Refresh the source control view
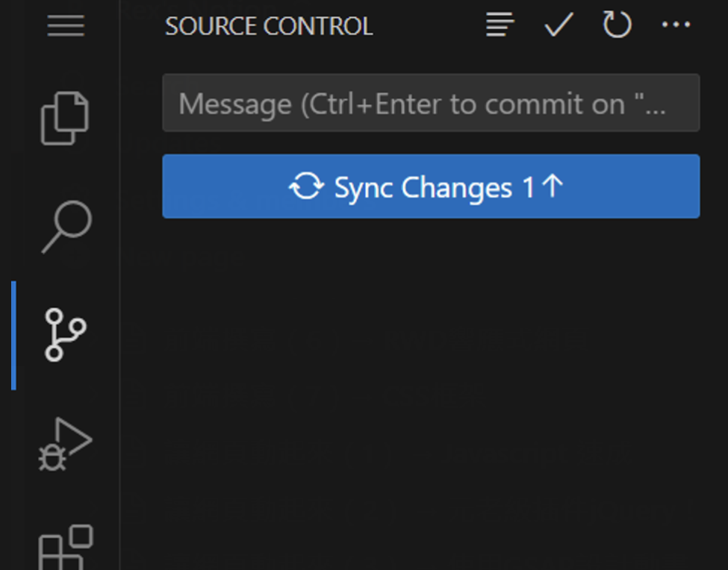Image resolution: width=728 pixels, height=570 pixels. pos(617,25)
